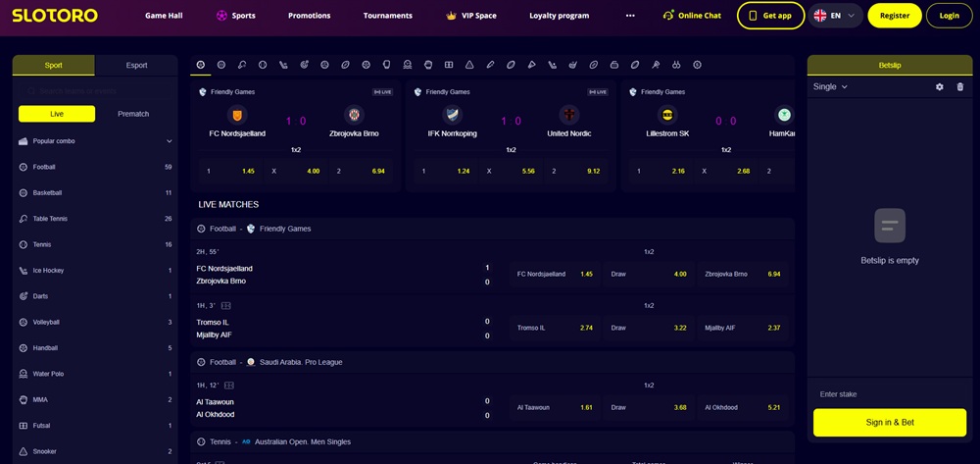The width and height of the screenshot is (980, 464).
Task: Click the Darts icon in sidebar
Action: [23, 296]
